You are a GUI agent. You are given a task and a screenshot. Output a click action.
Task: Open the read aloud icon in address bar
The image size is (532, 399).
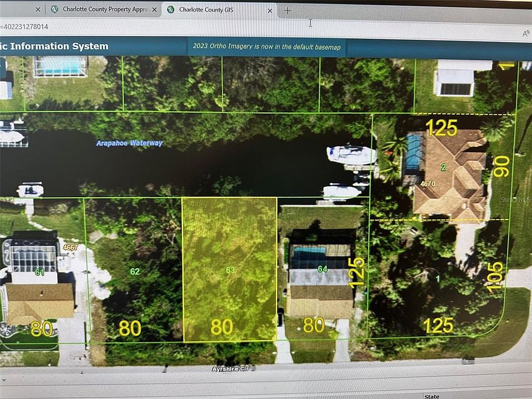[525, 33]
